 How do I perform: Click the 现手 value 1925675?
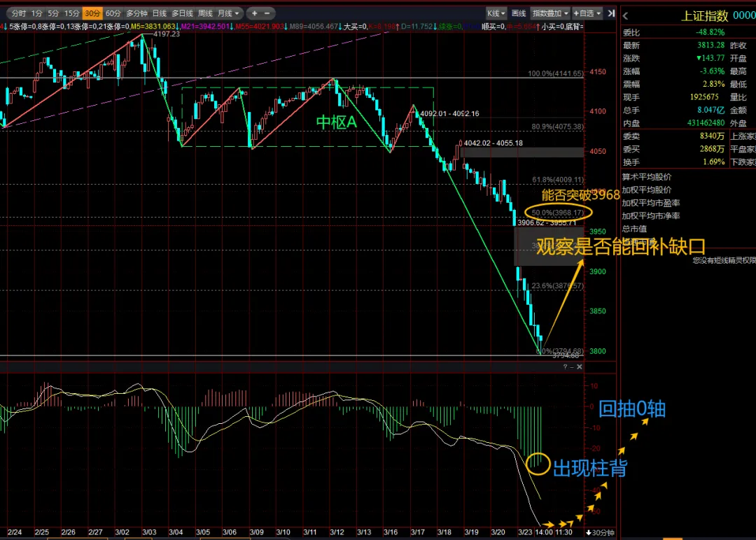click(704, 97)
